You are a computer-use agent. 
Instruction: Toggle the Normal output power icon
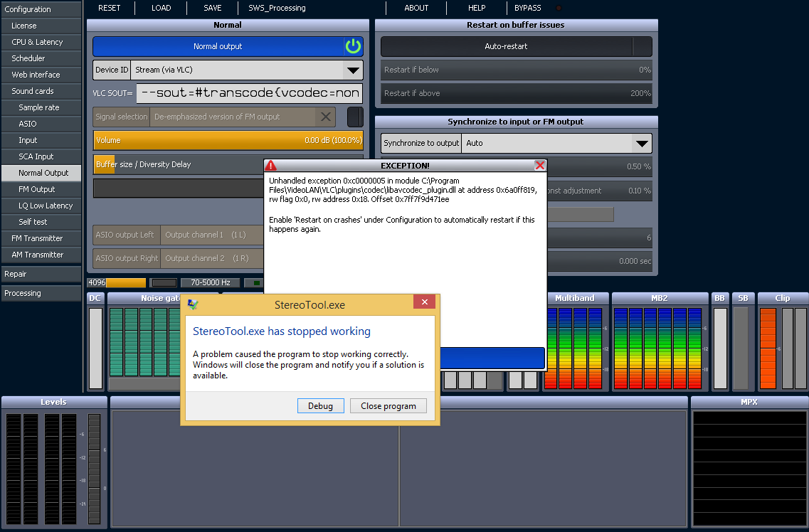[x=354, y=46]
